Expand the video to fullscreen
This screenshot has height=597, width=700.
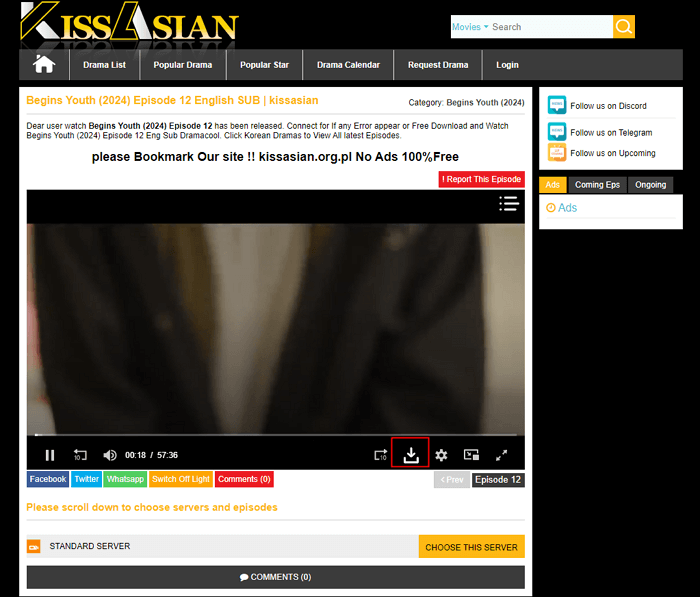coord(501,455)
